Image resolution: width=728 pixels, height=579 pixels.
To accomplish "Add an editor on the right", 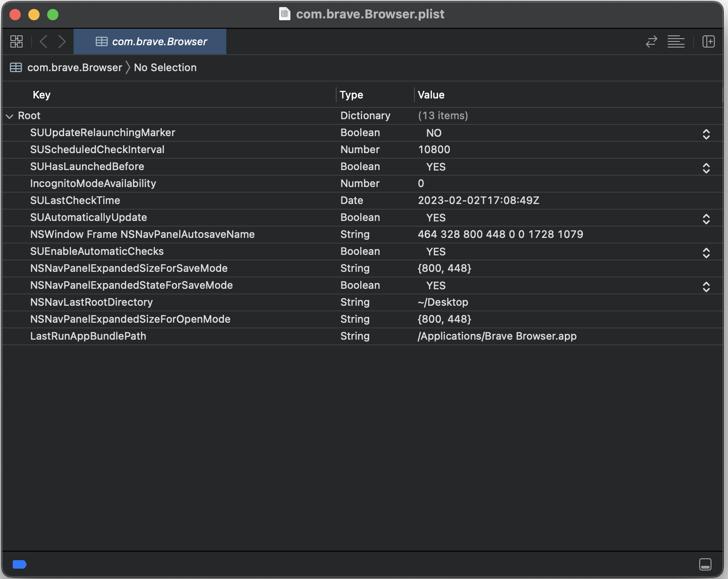I will (x=708, y=41).
